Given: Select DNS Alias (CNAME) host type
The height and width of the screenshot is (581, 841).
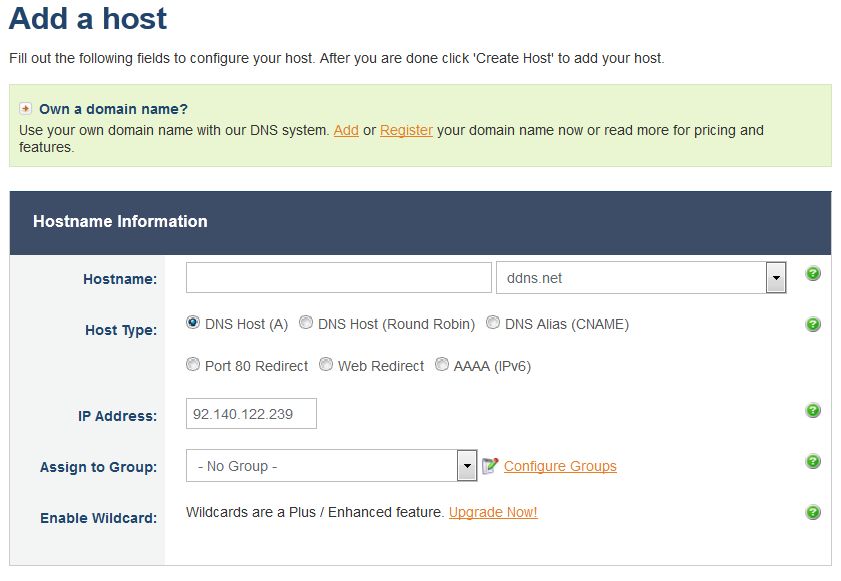Looking at the screenshot, I should pos(492,322).
